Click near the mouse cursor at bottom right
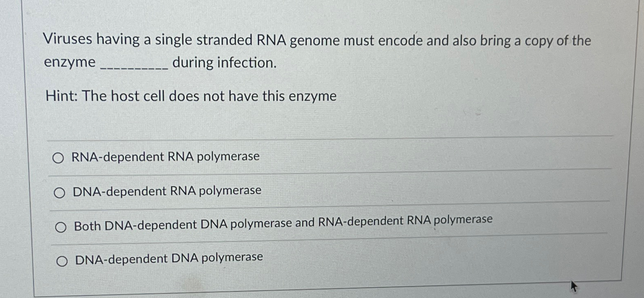 click(573, 286)
